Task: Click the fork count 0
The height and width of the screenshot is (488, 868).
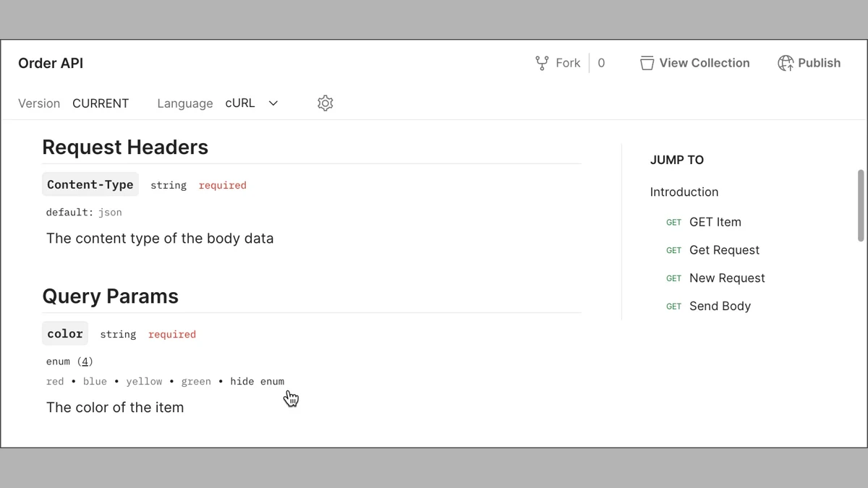Action: coord(601,64)
